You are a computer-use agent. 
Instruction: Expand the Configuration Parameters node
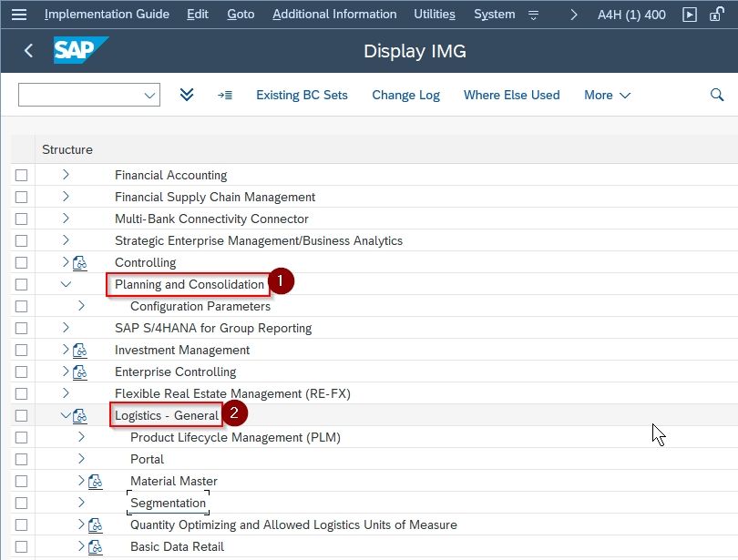(81, 306)
